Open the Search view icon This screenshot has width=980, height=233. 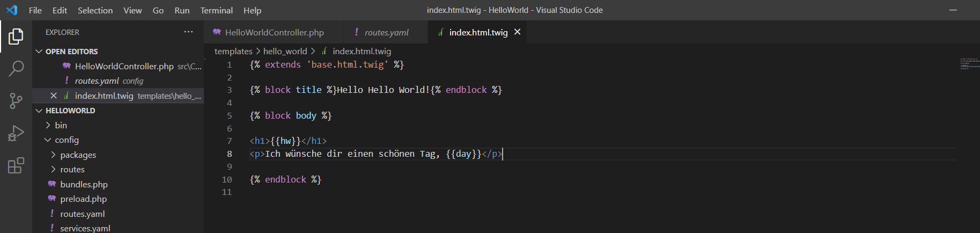pyautogui.click(x=16, y=69)
